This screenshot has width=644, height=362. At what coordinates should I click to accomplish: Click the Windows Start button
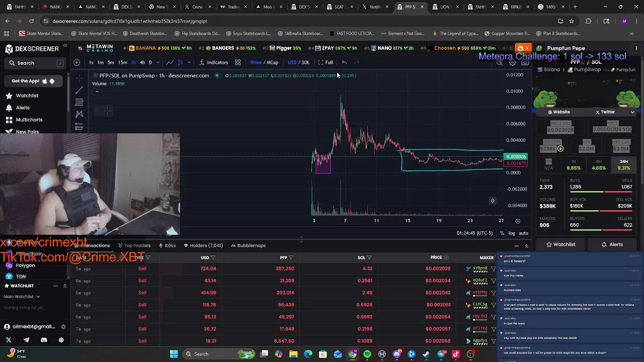[174, 354]
